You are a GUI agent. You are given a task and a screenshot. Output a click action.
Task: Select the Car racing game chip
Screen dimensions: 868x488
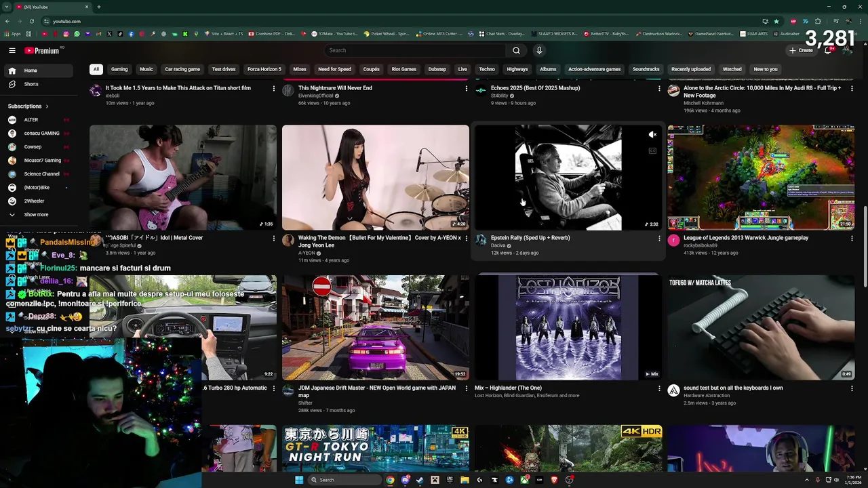point(182,69)
